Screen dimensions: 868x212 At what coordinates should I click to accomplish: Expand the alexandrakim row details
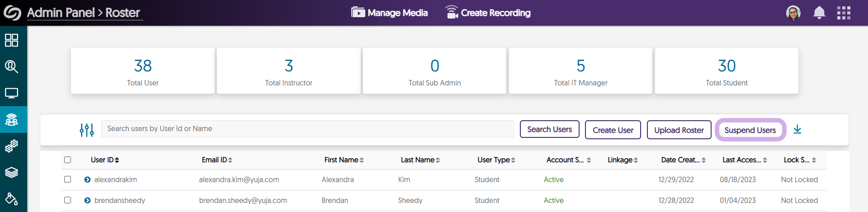pyautogui.click(x=87, y=180)
